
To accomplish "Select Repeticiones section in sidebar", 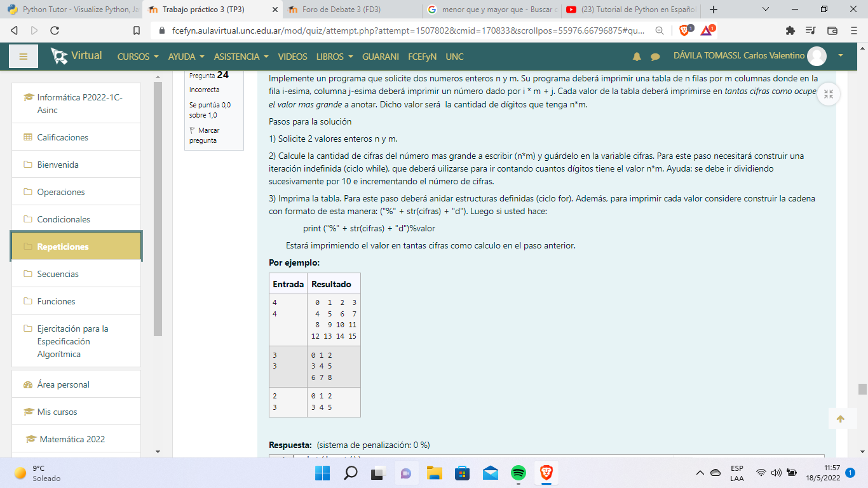I will [x=76, y=247].
